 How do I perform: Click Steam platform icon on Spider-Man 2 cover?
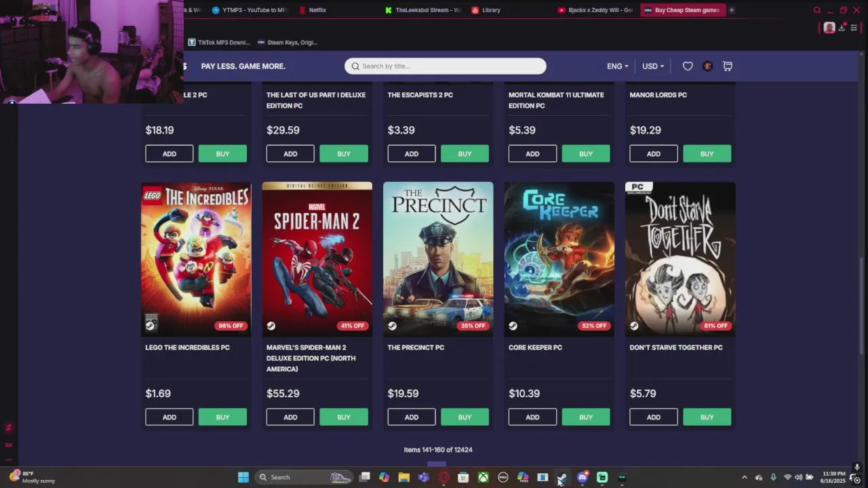271,325
